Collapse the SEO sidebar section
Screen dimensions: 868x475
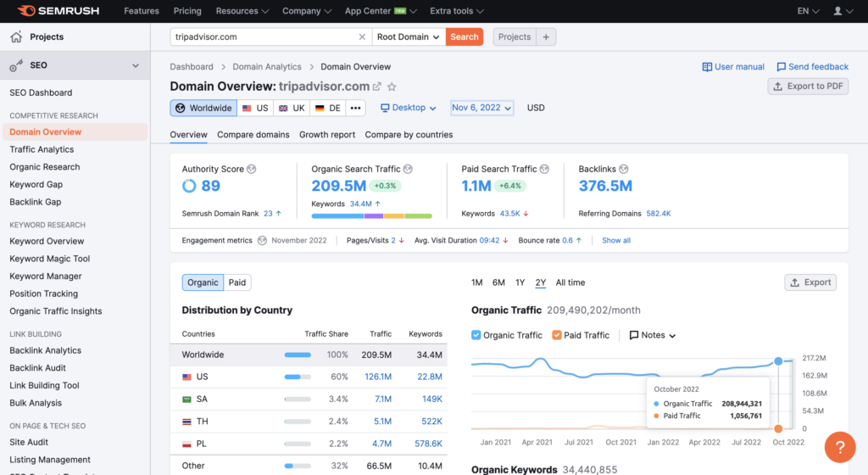[136, 65]
